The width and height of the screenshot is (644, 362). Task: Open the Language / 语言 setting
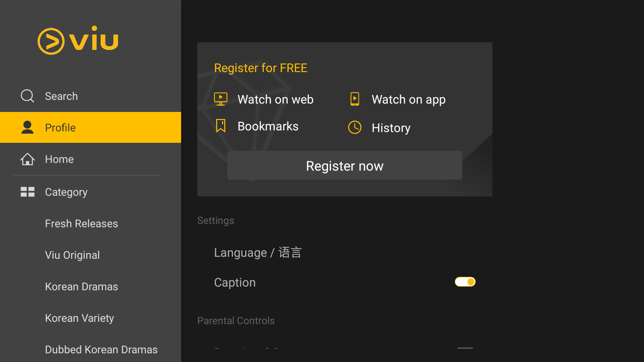point(258,252)
